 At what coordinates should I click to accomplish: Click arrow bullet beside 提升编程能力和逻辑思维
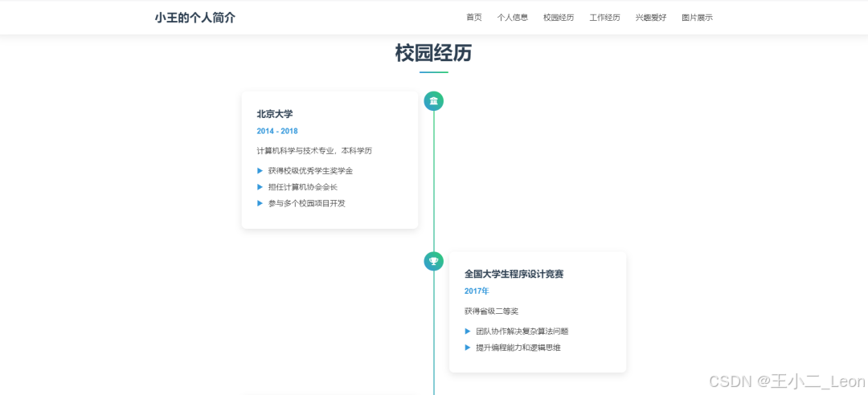point(467,348)
